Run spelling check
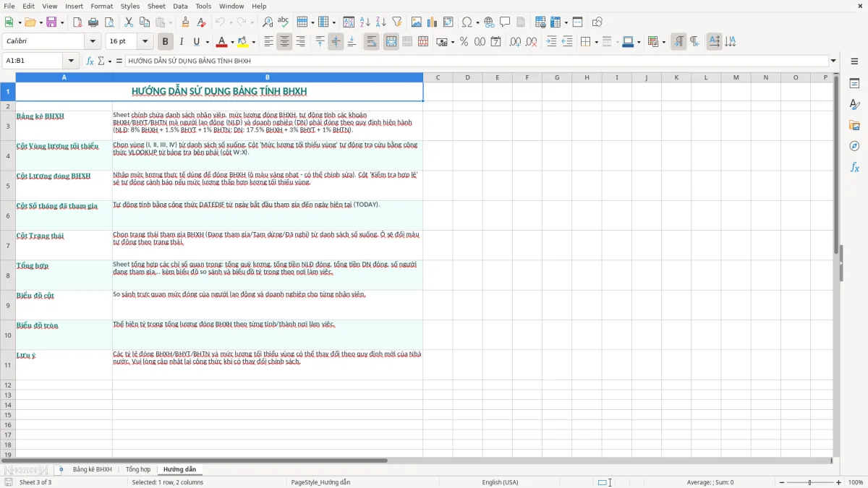 pyautogui.click(x=284, y=22)
